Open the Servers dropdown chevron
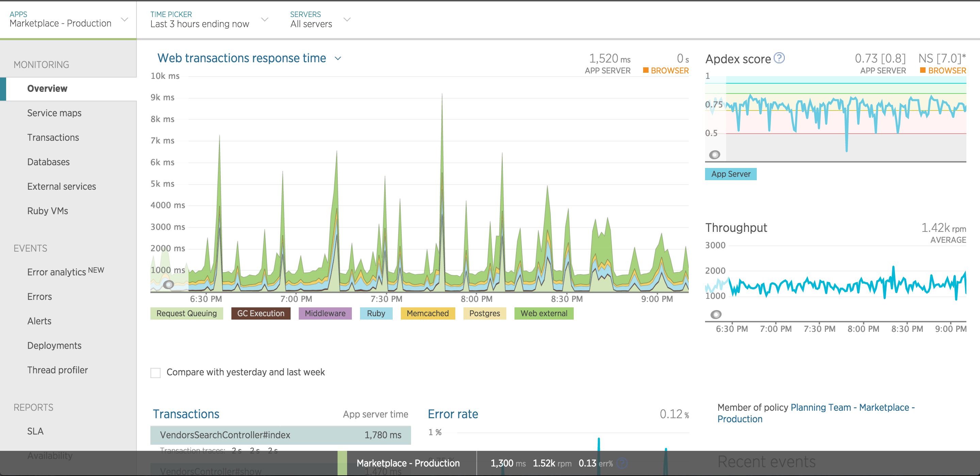Image resolution: width=980 pixels, height=476 pixels. pyautogui.click(x=347, y=19)
